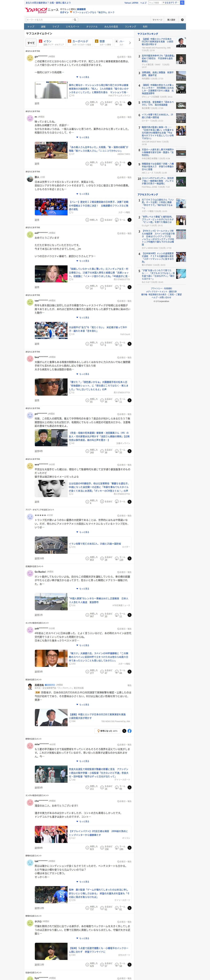This screenshot has width=210, height=980.
Task: Click うーん on gsr's comment
Action: [120, 104]
